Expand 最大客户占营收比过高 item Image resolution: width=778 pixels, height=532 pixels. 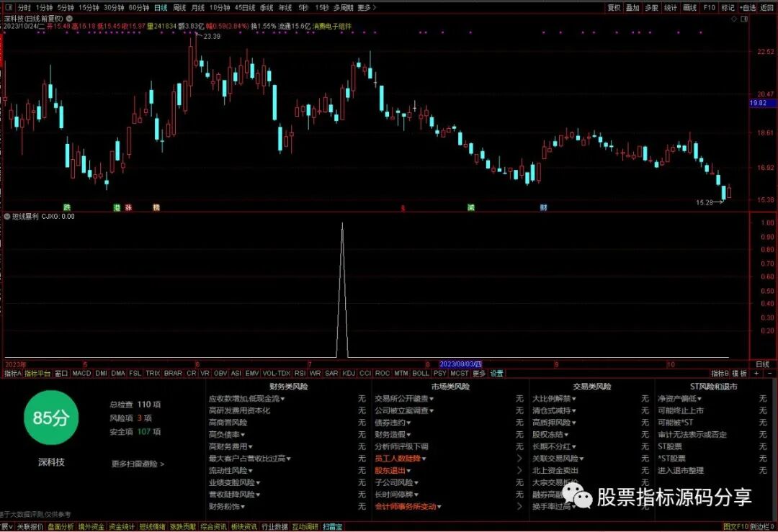[249, 459]
